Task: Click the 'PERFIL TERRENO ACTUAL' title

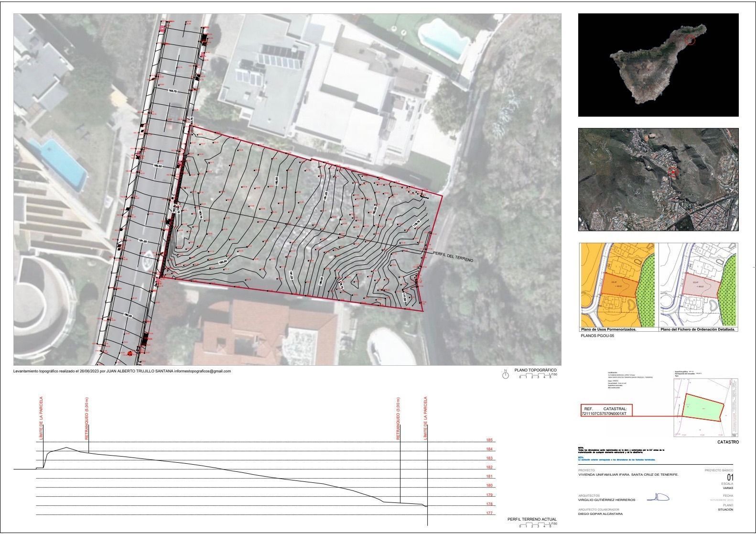Action: pos(532,519)
